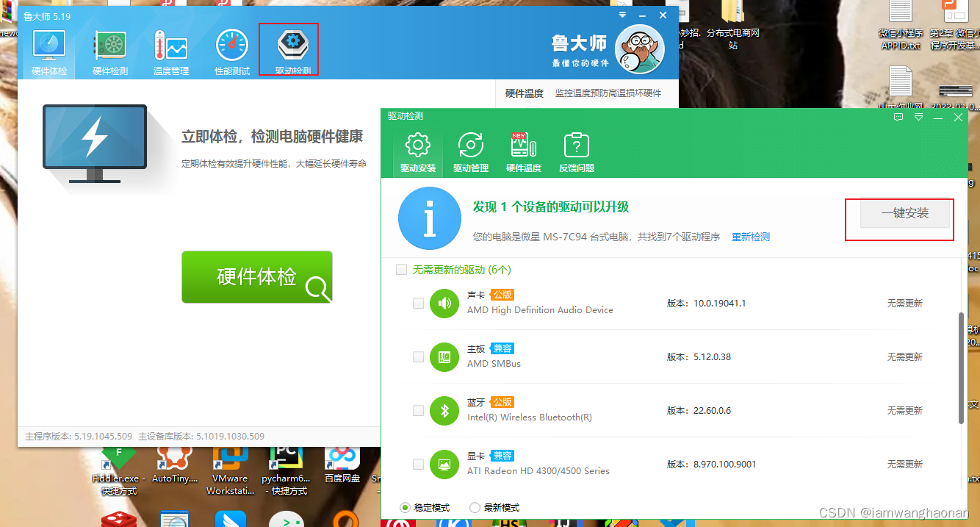Click the 第2章 微信小程序开发 presentation file

click(x=955, y=26)
